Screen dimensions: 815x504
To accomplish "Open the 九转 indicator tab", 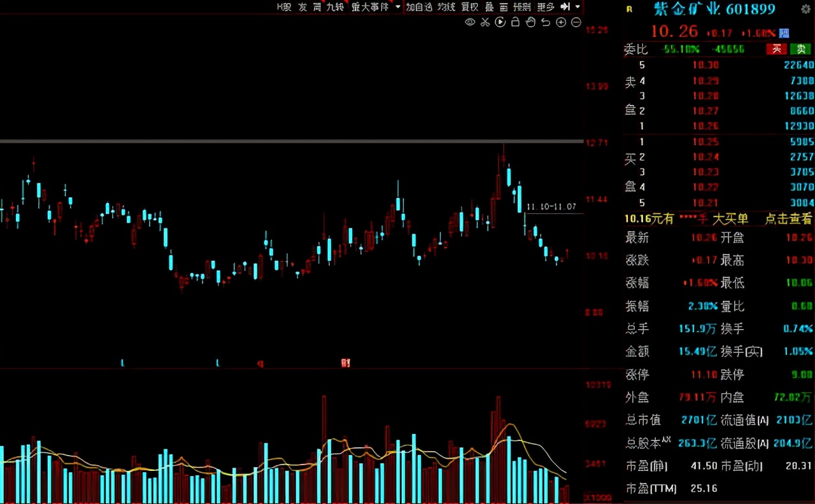I will 335,7.
